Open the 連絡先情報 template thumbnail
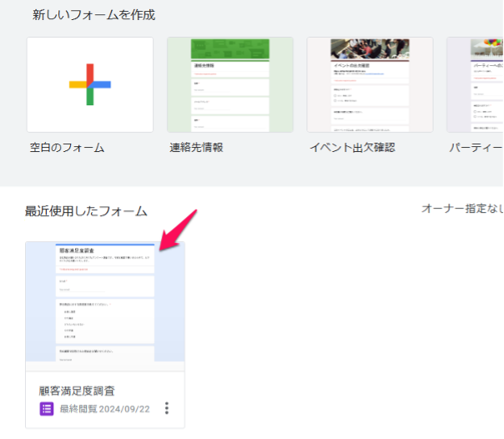 click(x=229, y=84)
